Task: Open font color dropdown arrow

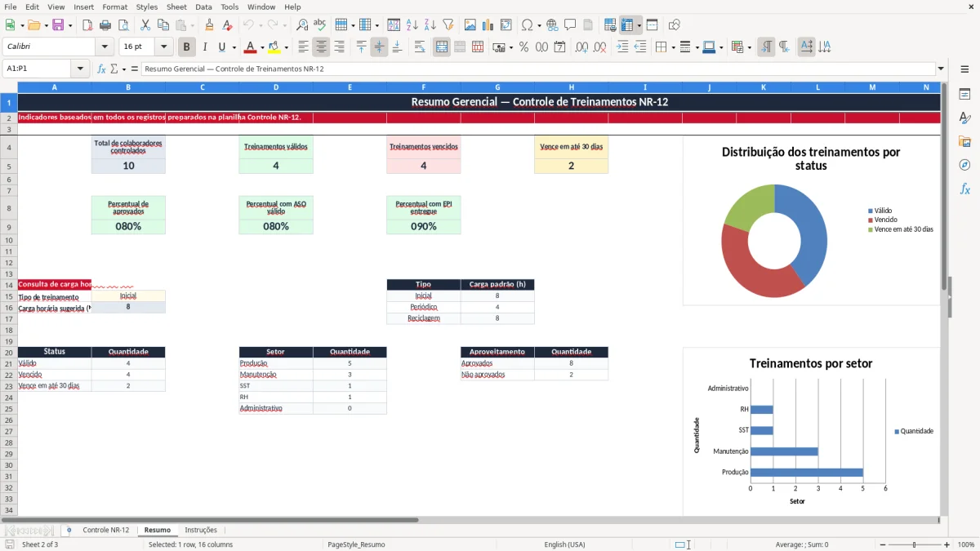Action: tap(262, 47)
